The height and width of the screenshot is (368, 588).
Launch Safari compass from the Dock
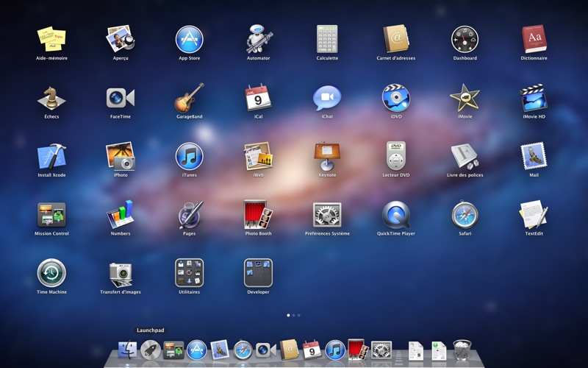coord(243,350)
